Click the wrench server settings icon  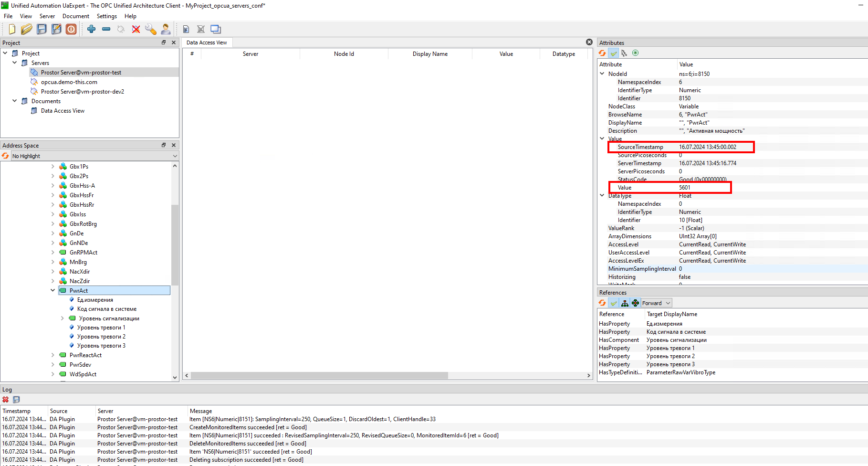(151, 29)
